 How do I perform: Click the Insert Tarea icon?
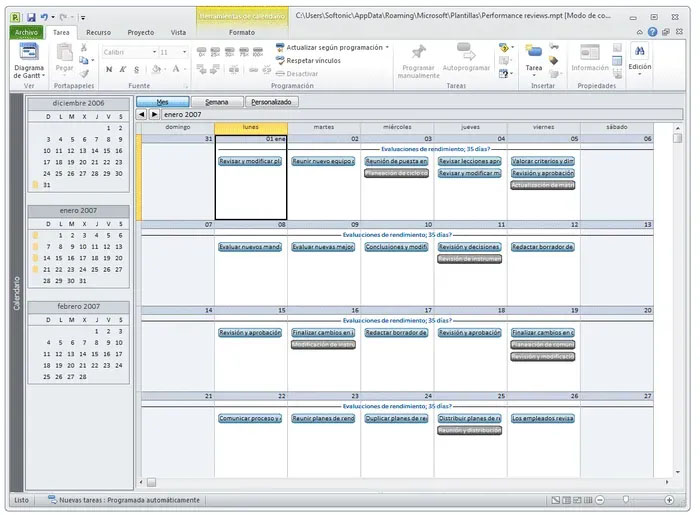click(533, 51)
